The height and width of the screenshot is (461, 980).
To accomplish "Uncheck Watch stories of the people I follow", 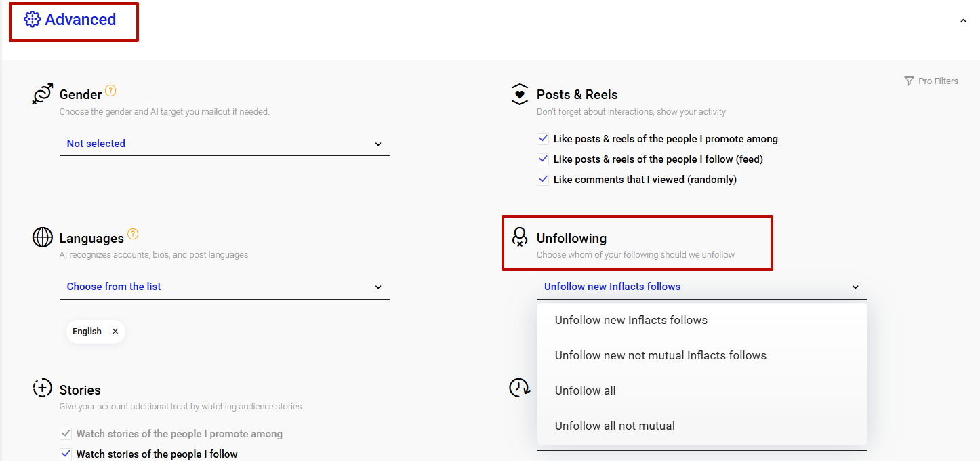I will click(x=66, y=454).
